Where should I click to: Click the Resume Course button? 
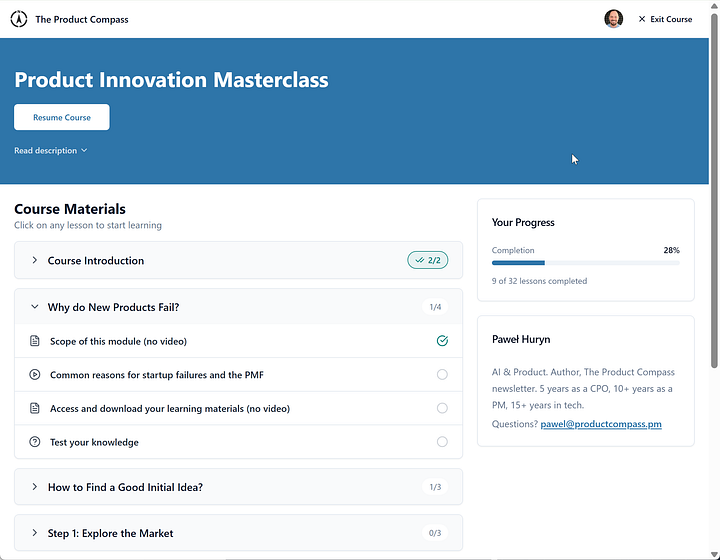click(62, 117)
